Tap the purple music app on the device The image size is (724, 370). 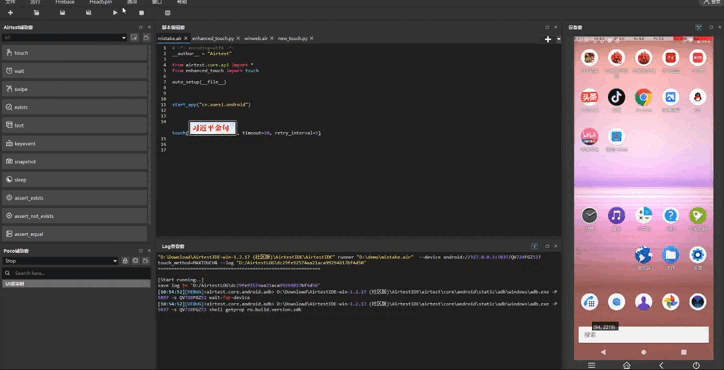[x=616, y=215]
